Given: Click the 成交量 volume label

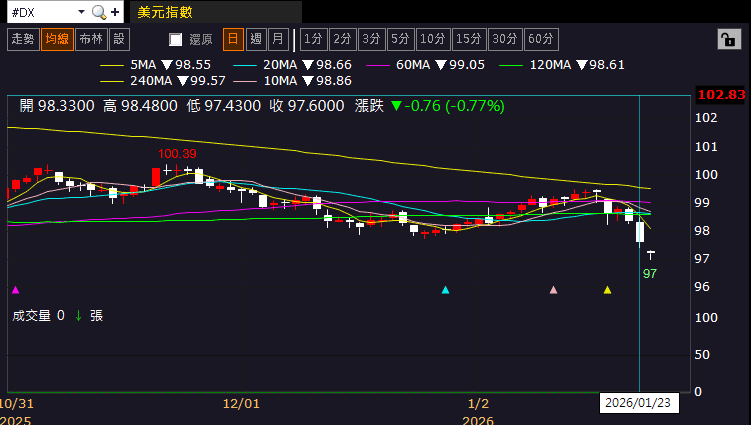Looking at the screenshot, I should coord(32,316).
